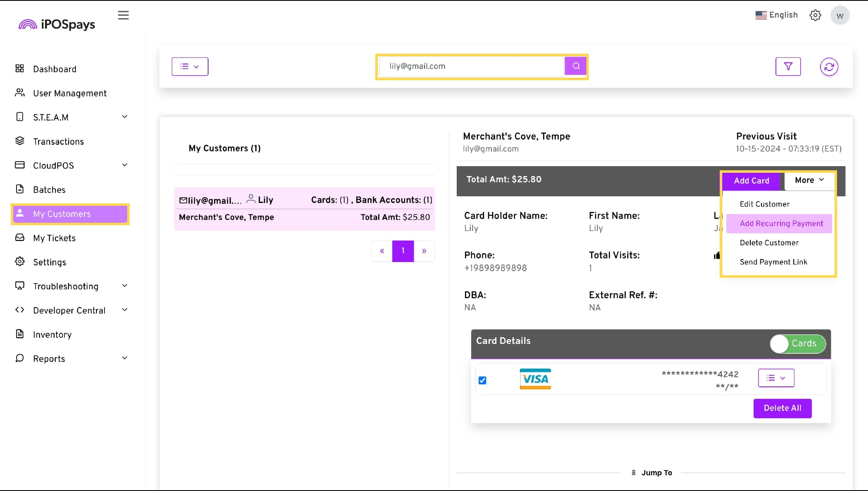868x491 pixels.
Task: Choose Edit Customer option
Action: point(764,204)
